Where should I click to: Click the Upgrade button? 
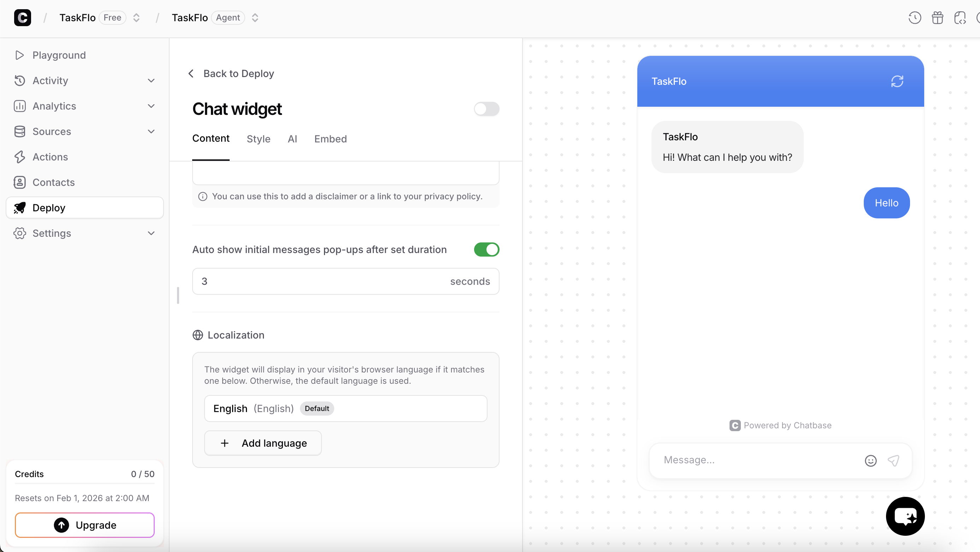(x=84, y=525)
